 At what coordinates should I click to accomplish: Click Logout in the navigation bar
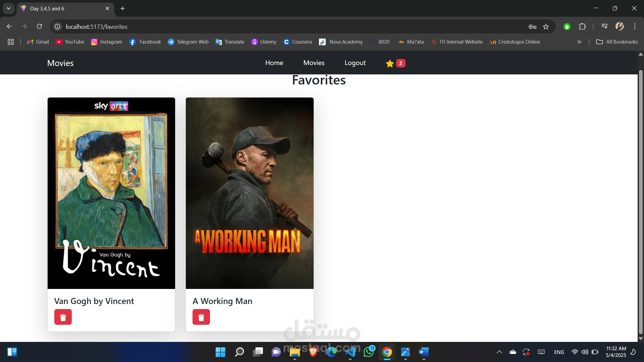(x=355, y=63)
